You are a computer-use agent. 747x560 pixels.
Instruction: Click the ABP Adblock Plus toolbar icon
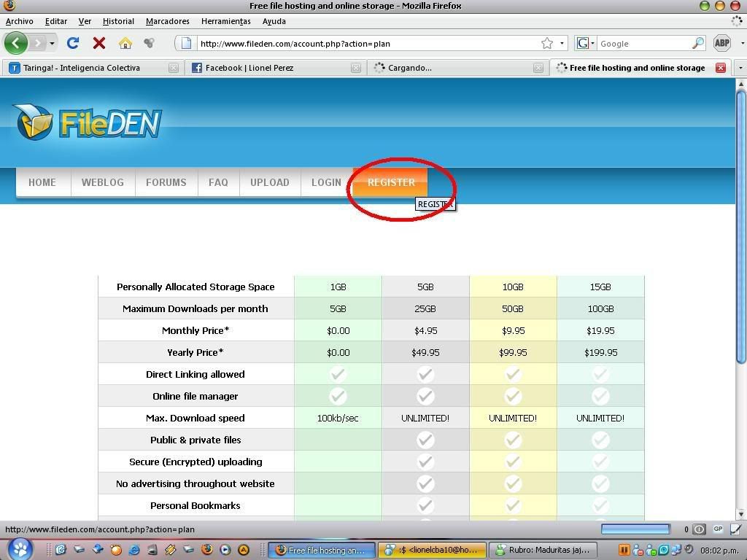[721, 43]
